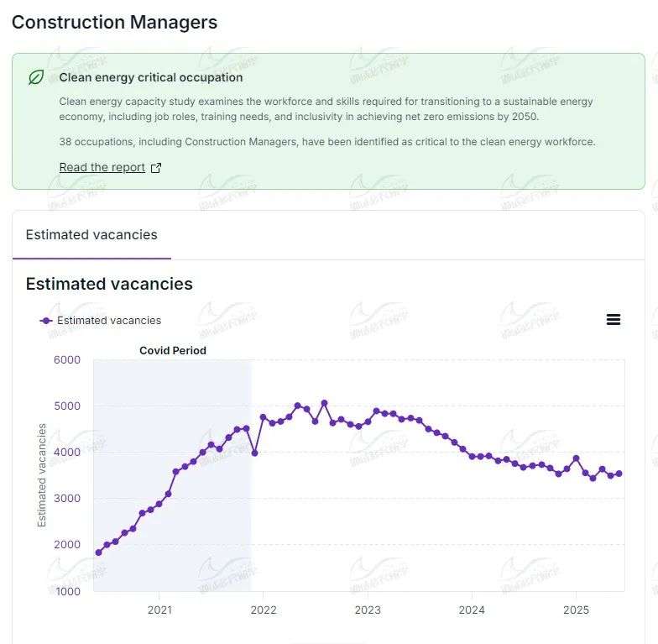The height and width of the screenshot is (644, 658).
Task: Switch to the Estimated vacancies tab
Action: coord(91,235)
